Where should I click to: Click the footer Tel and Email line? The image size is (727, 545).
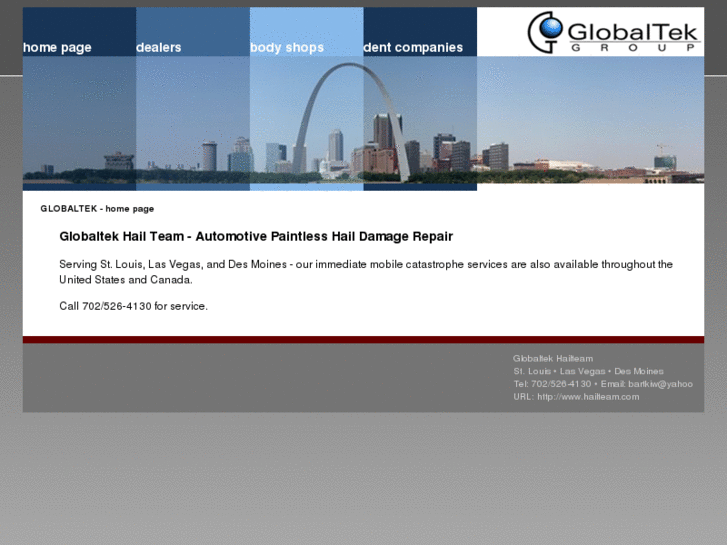tap(603, 384)
